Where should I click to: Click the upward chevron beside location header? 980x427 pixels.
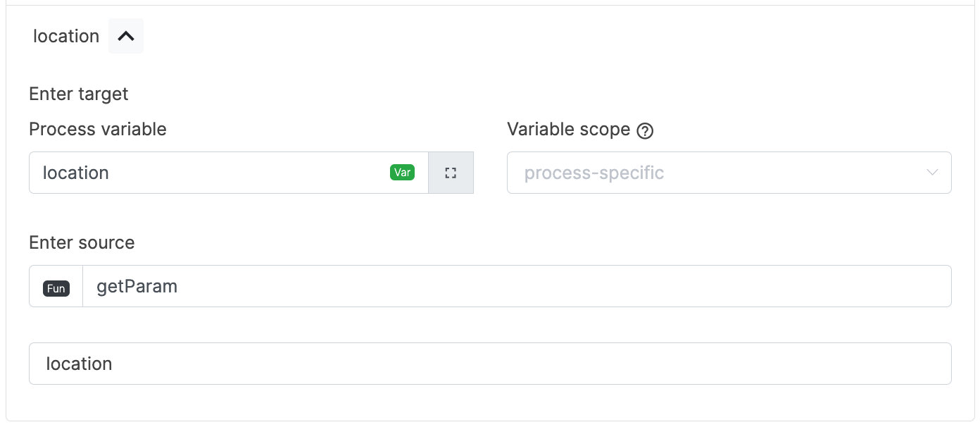(125, 35)
